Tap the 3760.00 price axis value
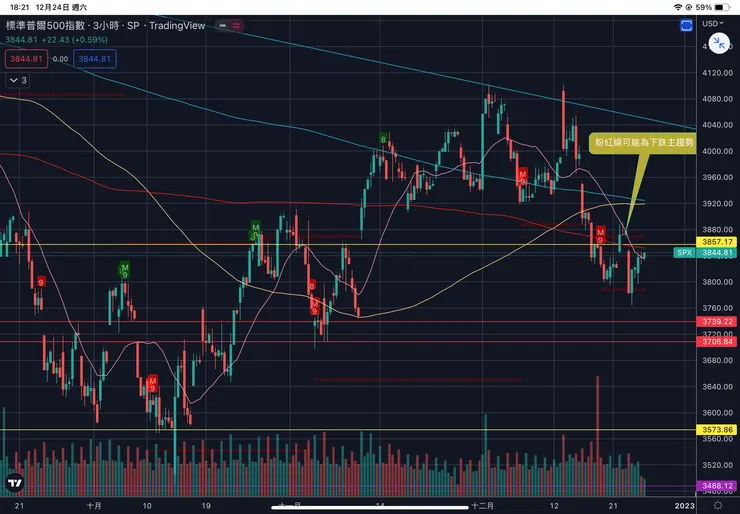The image size is (740, 514). 717,308
